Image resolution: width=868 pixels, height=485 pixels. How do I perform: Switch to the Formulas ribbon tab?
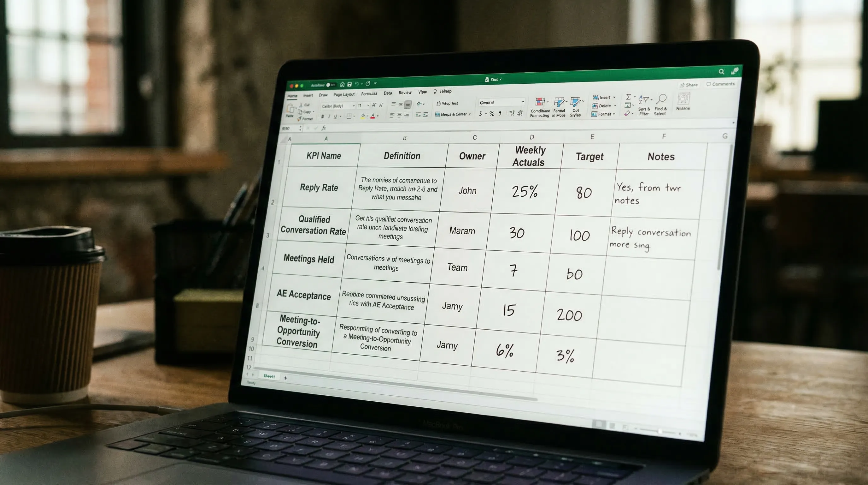[369, 93]
